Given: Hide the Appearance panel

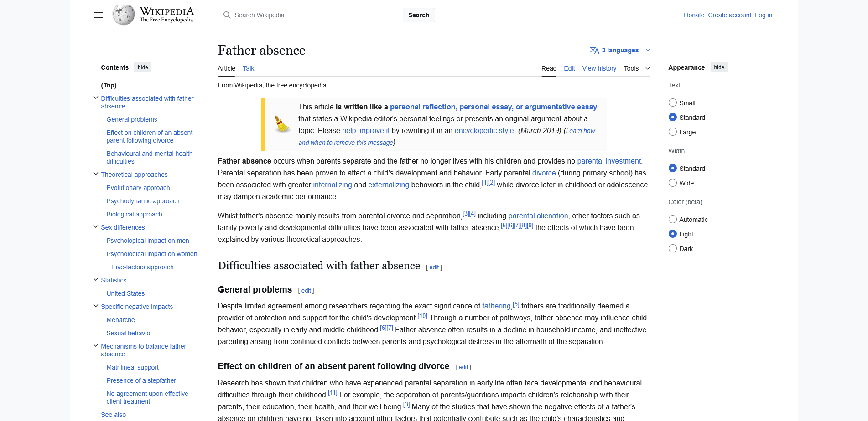Looking at the screenshot, I should pos(719,67).
